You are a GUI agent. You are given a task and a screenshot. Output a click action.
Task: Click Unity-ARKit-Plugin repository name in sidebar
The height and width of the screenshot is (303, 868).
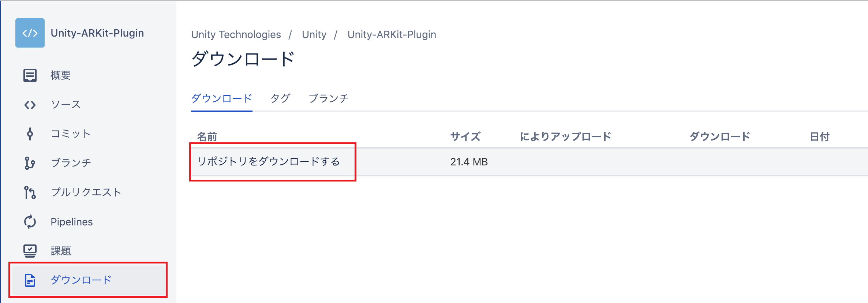coord(97,33)
